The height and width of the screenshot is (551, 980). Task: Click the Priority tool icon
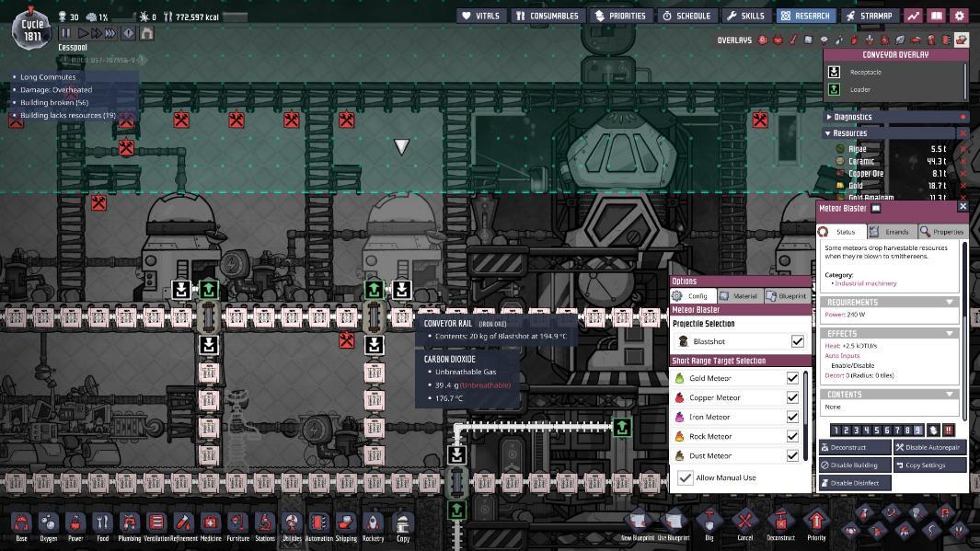[816, 523]
